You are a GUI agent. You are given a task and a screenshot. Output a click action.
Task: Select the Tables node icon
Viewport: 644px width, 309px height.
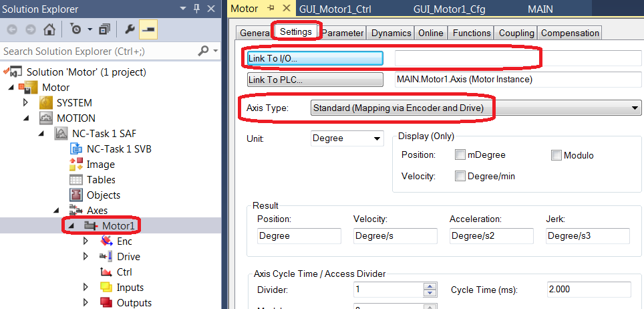coord(75,179)
